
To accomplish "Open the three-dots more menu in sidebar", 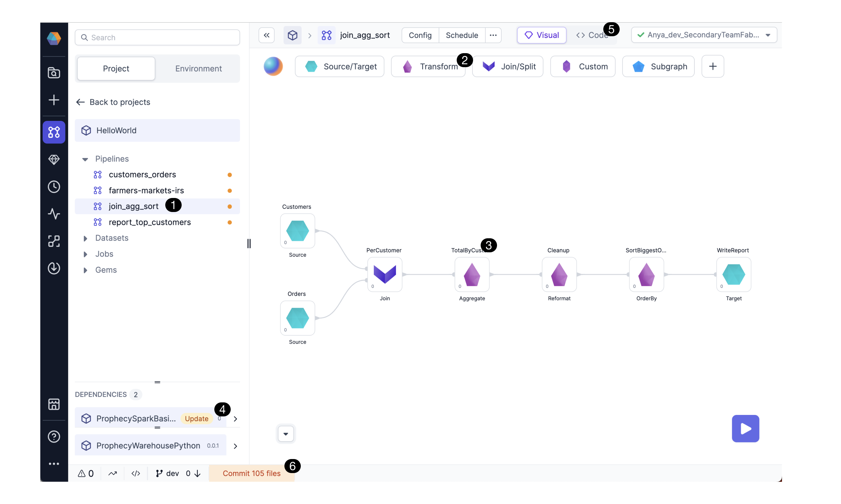I will (54, 464).
